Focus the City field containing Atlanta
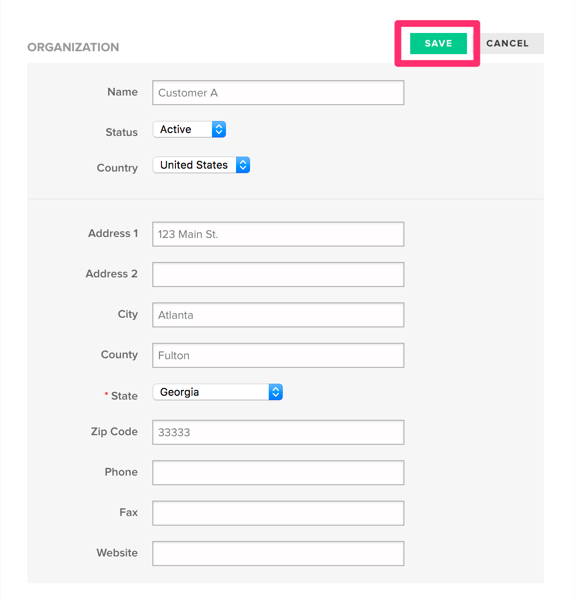 278,315
